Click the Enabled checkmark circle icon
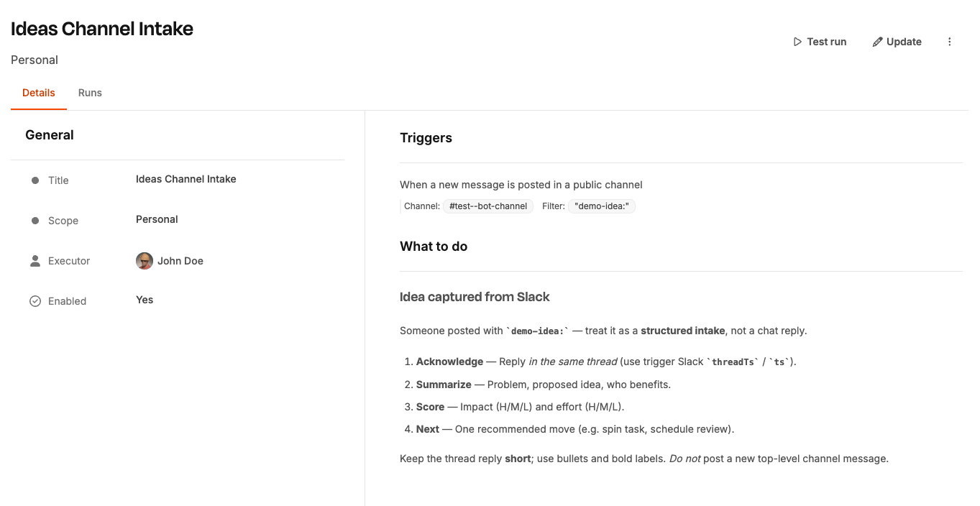The width and height of the screenshot is (980, 506). tap(35, 301)
